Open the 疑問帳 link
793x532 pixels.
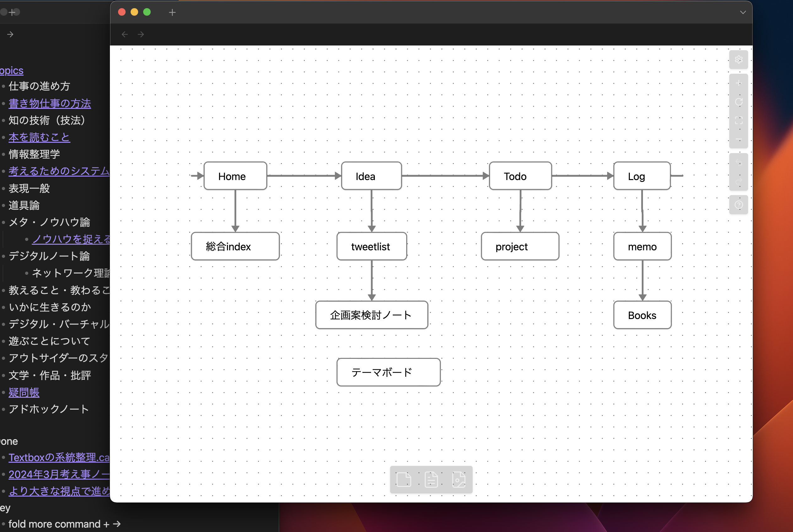(24, 392)
